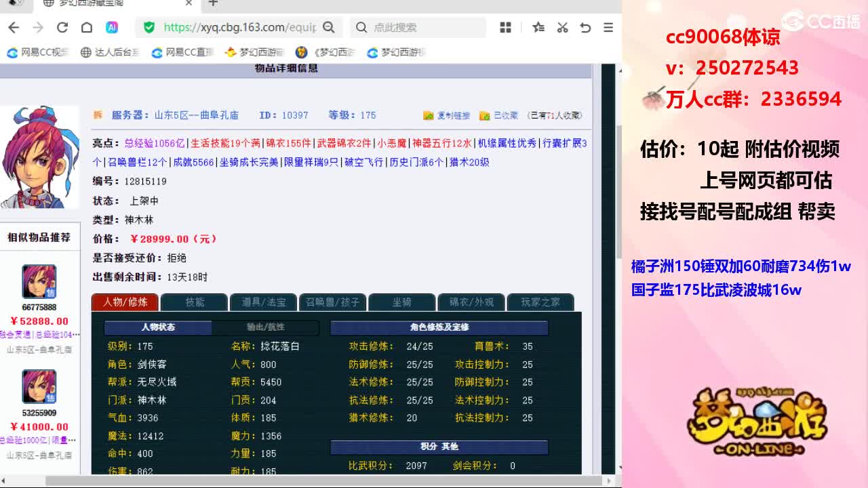Click the item price ￥28999.00（元）
The image size is (868, 488).
pos(174,239)
